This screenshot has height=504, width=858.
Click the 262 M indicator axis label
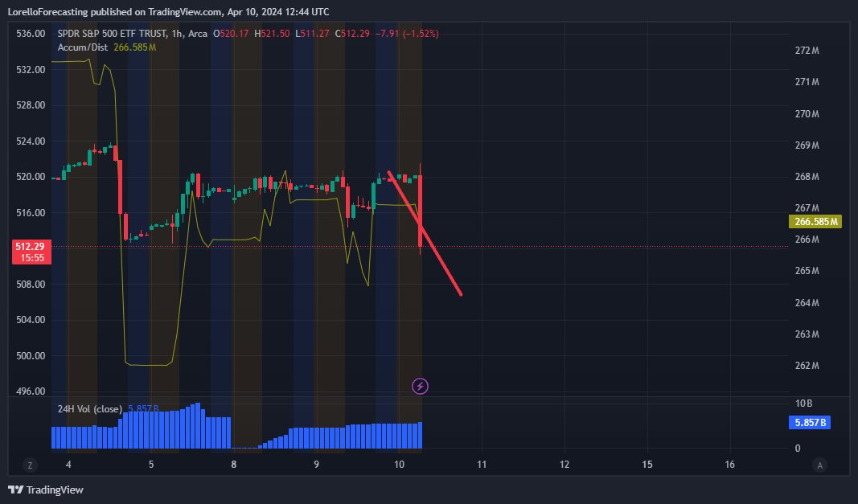pos(807,366)
